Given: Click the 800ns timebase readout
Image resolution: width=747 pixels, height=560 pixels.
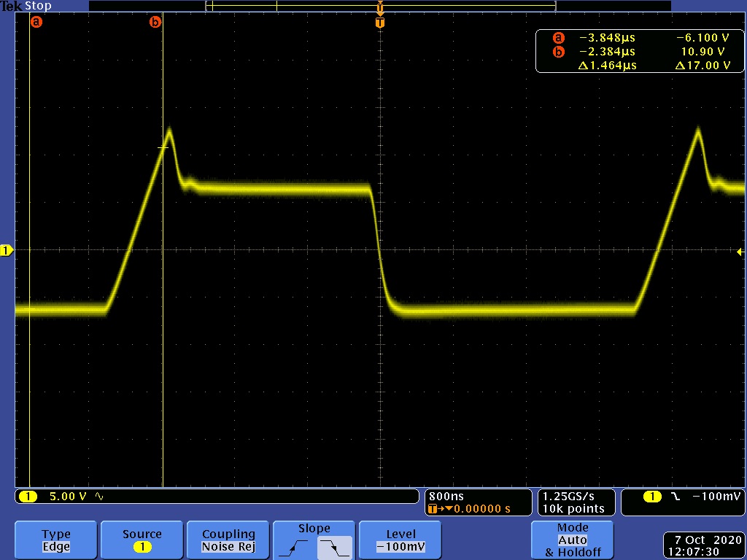Looking at the screenshot, I should point(446,496).
